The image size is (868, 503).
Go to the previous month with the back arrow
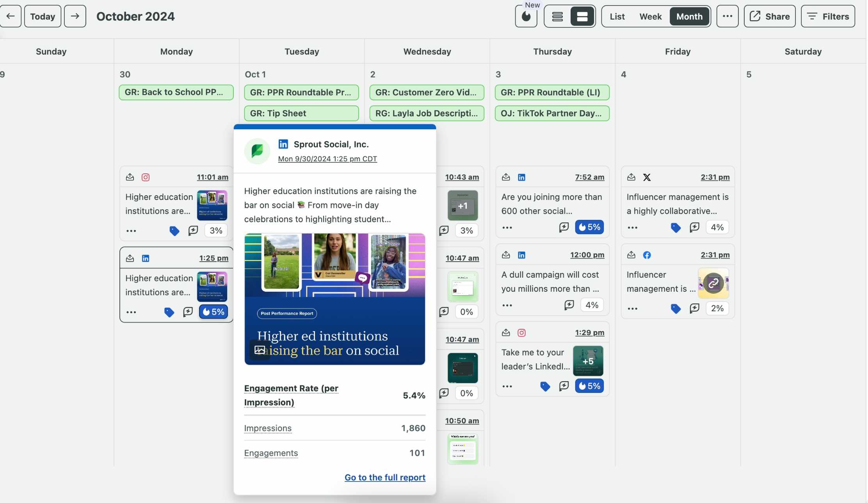(11, 16)
